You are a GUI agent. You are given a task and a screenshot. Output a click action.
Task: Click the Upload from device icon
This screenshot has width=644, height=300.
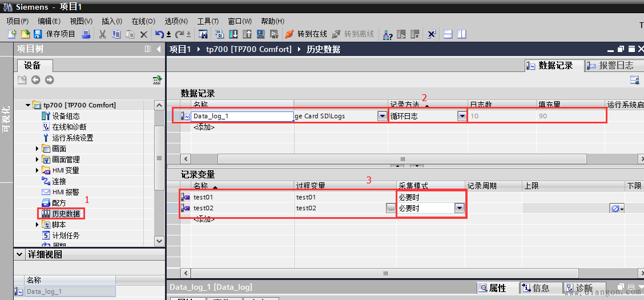coord(247,34)
